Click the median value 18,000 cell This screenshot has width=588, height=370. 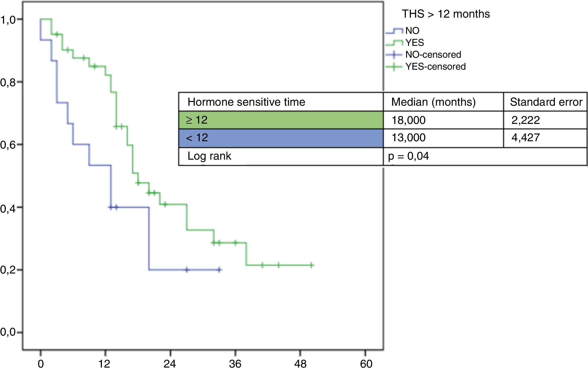(409, 120)
